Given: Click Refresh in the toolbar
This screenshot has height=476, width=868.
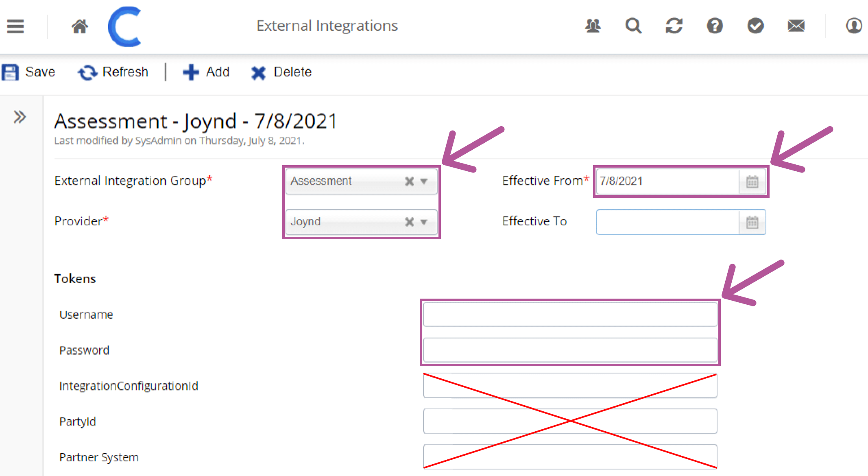Looking at the screenshot, I should pos(113,72).
